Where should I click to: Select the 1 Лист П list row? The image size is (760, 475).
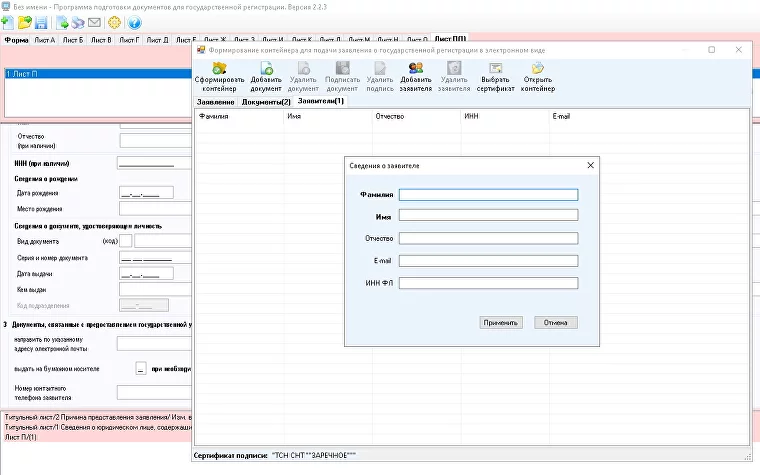click(98, 74)
